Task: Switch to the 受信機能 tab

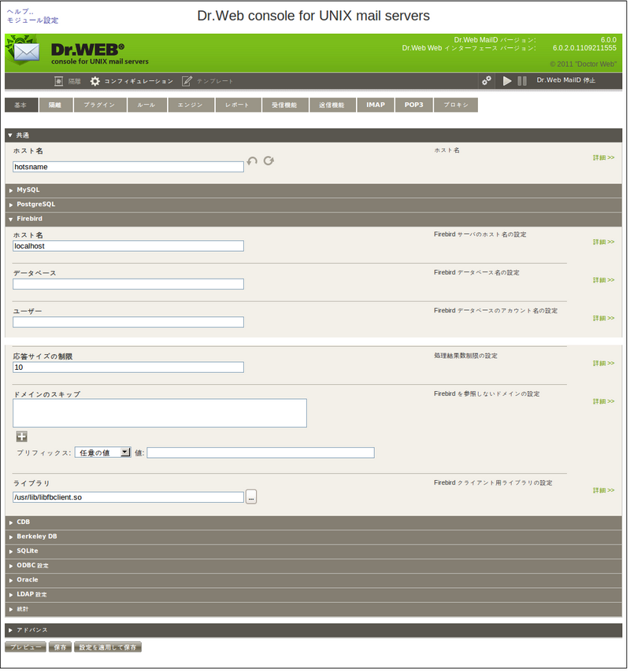Action: click(286, 105)
